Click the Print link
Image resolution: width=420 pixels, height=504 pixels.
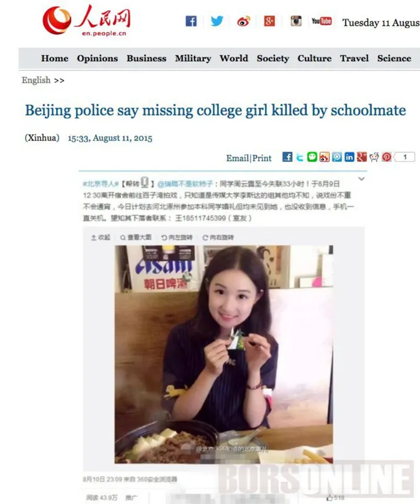(262, 158)
